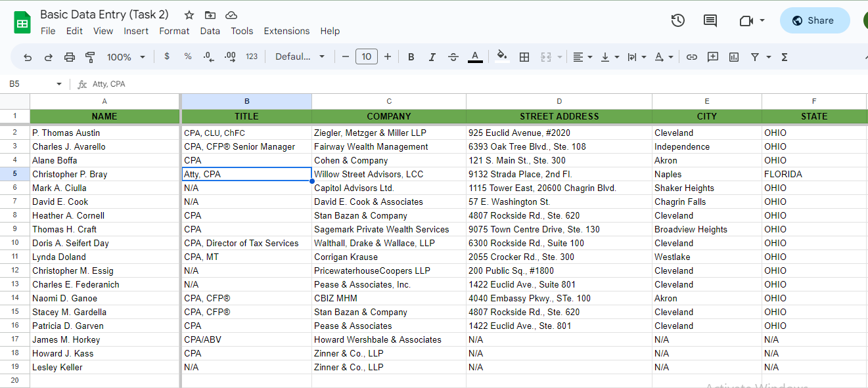Print the spreadsheet using printer icon
The image size is (868, 388).
70,57
